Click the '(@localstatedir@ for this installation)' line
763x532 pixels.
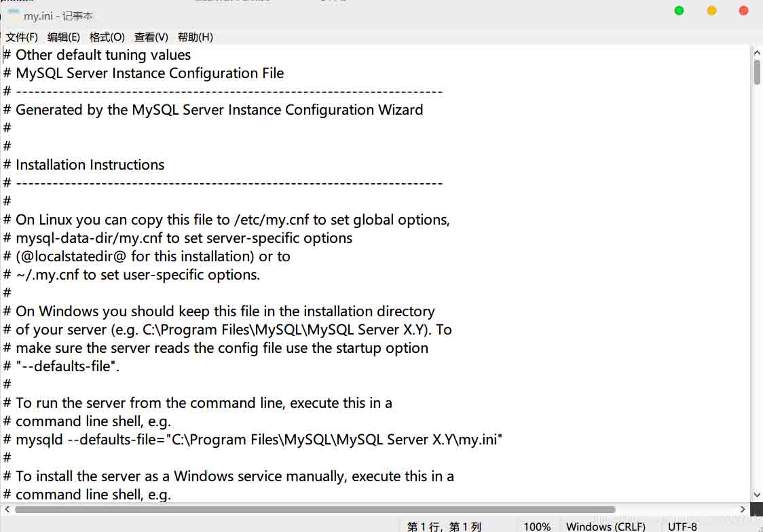pos(147,256)
